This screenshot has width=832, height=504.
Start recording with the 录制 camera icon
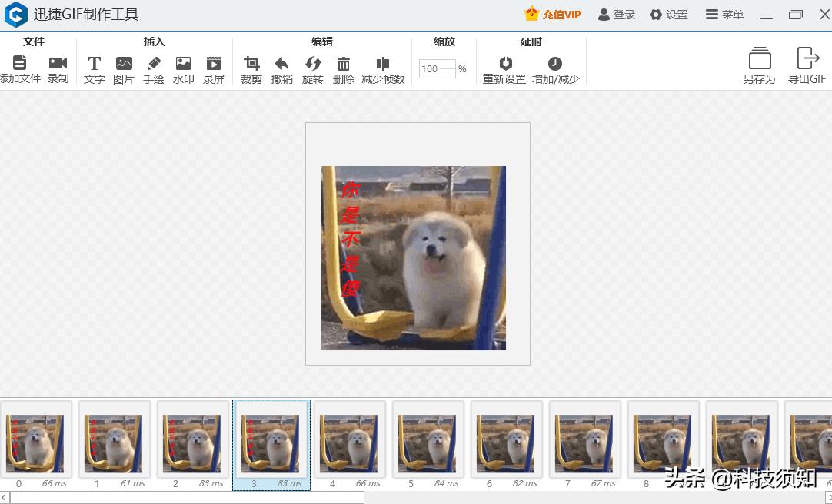coord(58,64)
